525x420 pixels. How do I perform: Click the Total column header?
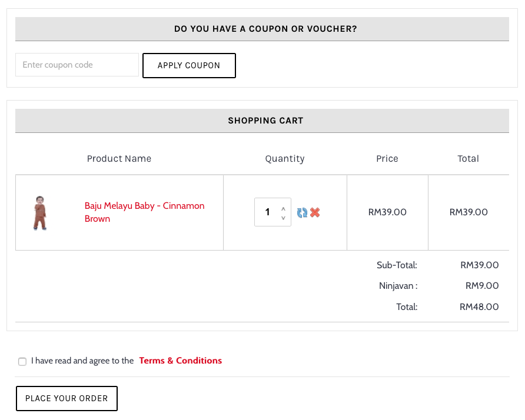point(468,159)
